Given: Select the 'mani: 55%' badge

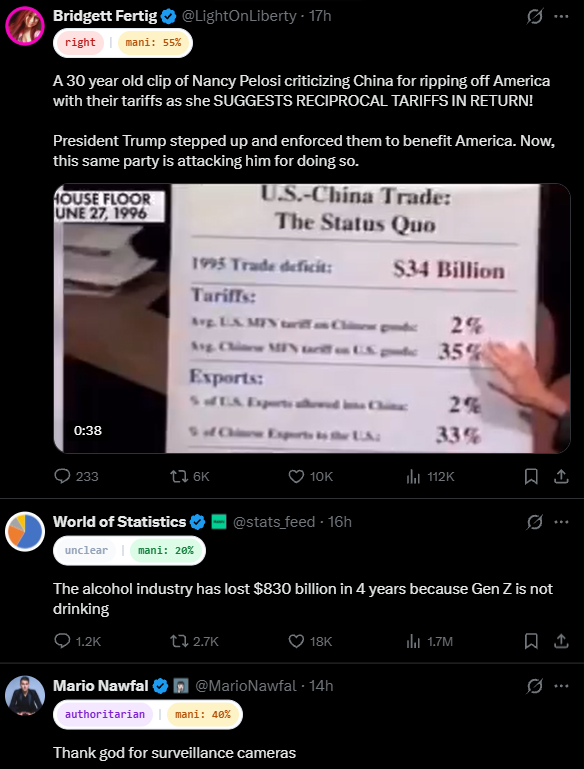Looking at the screenshot, I should 153,43.
